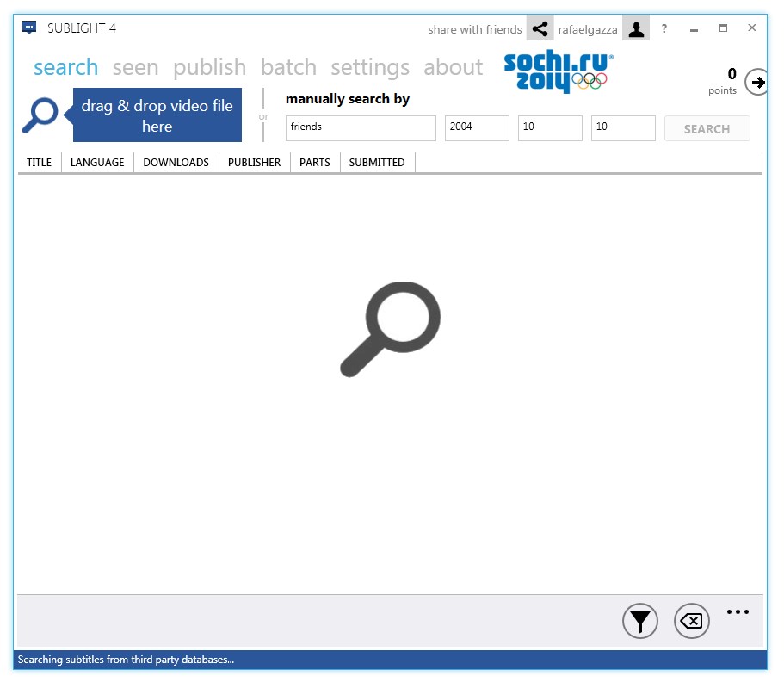Sort results by DOWNLOADS column header
The image size is (784, 682).
coord(176,162)
